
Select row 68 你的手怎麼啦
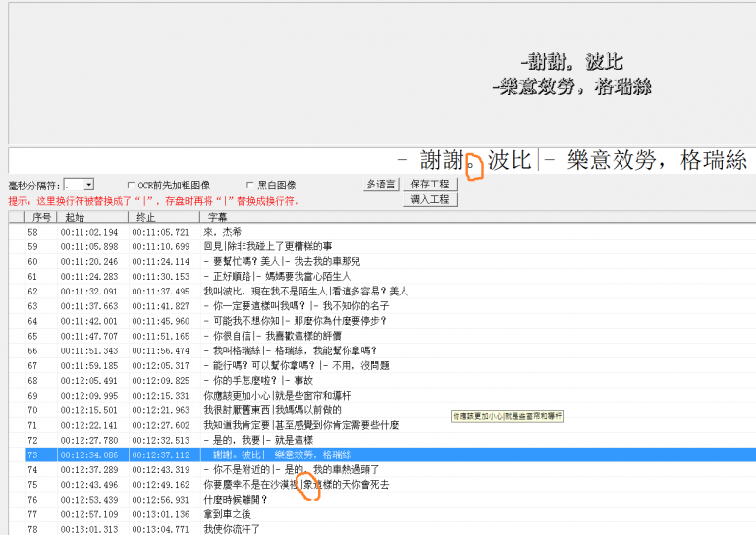coord(390,381)
